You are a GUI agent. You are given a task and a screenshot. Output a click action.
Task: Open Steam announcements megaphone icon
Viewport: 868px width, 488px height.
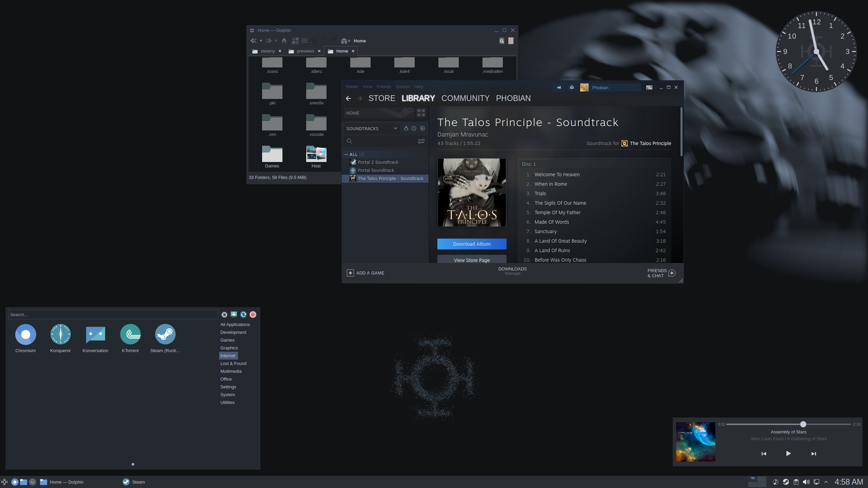click(x=559, y=87)
